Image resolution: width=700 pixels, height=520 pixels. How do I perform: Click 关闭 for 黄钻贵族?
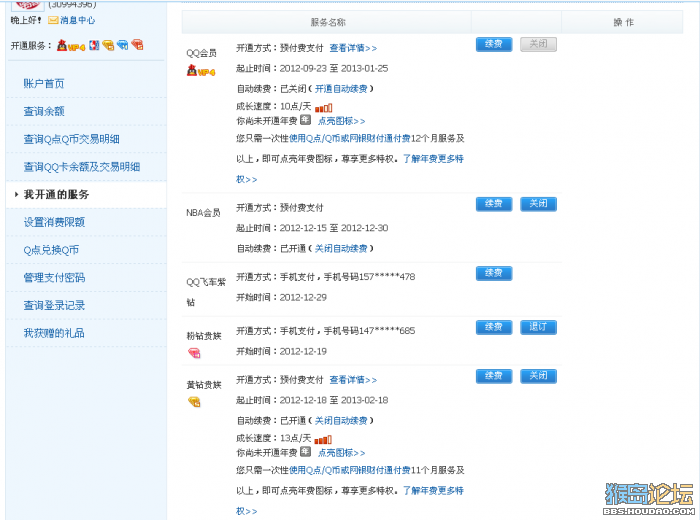pyautogui.click(x=538, y=376)
